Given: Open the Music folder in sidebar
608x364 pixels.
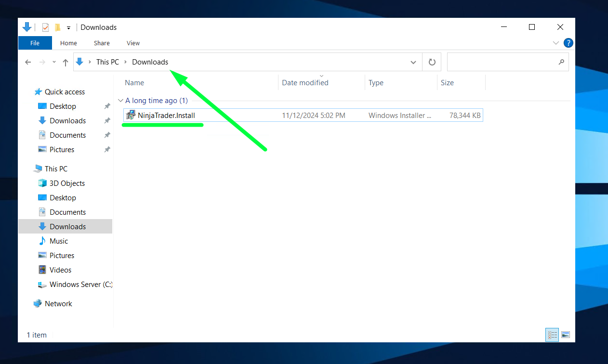Looking at the screenshot, I should (x=59, y=241).
